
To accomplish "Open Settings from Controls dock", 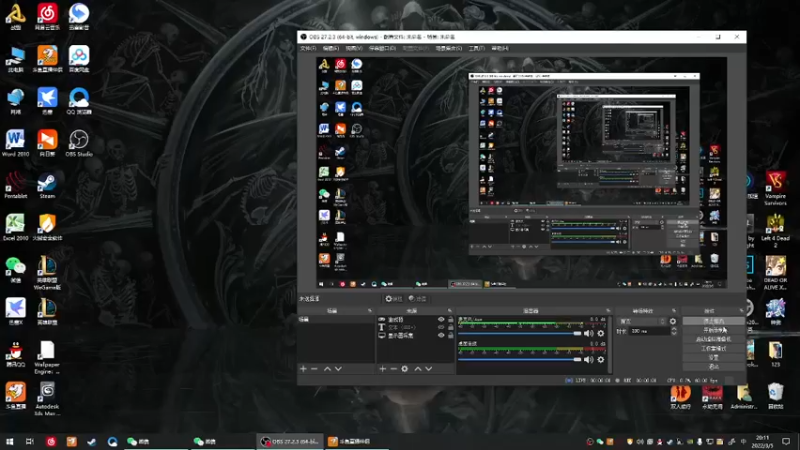I will [713, 358].
